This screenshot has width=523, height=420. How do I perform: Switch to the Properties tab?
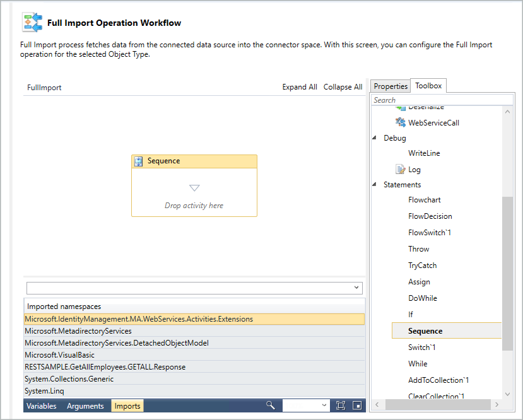pos(391,86)
